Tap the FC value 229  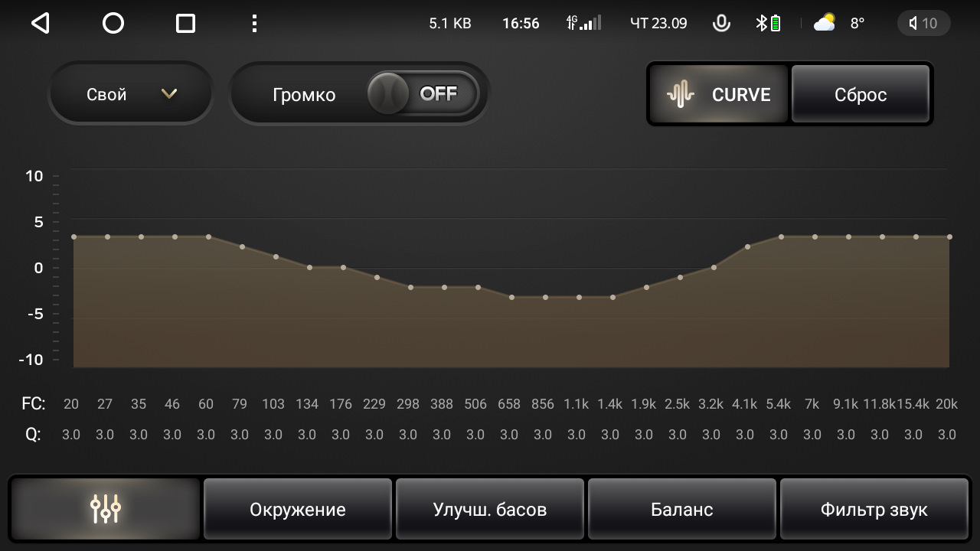click(x=374, y=404)
